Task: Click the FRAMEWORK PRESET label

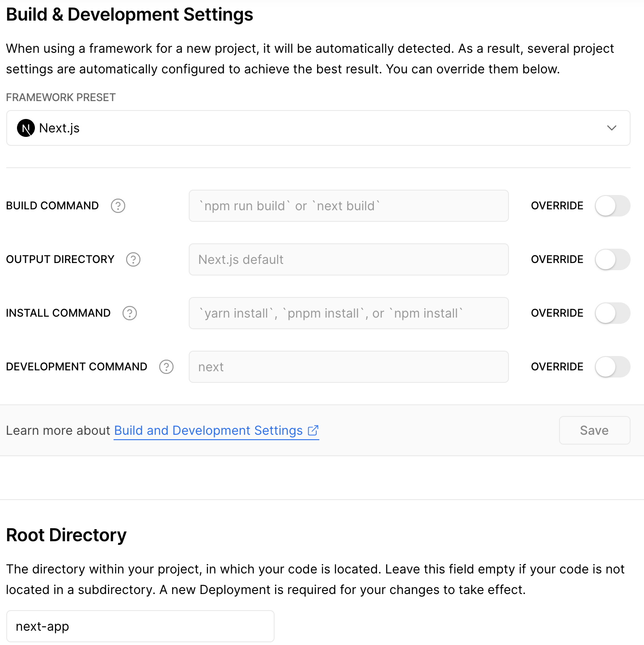Action: coord(61,98)
